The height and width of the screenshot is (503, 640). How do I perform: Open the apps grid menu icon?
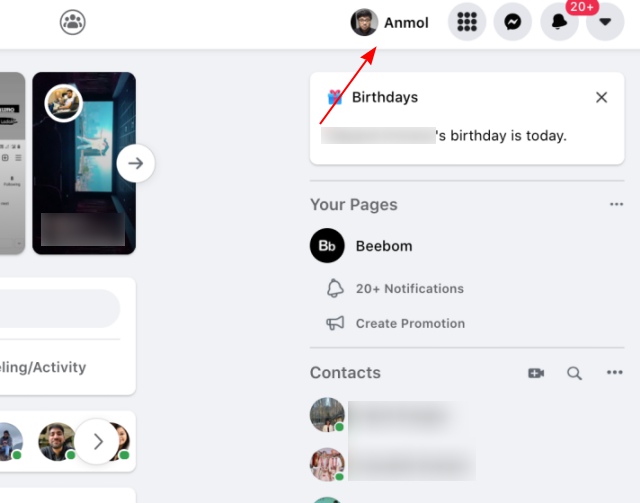click(467, 22)
